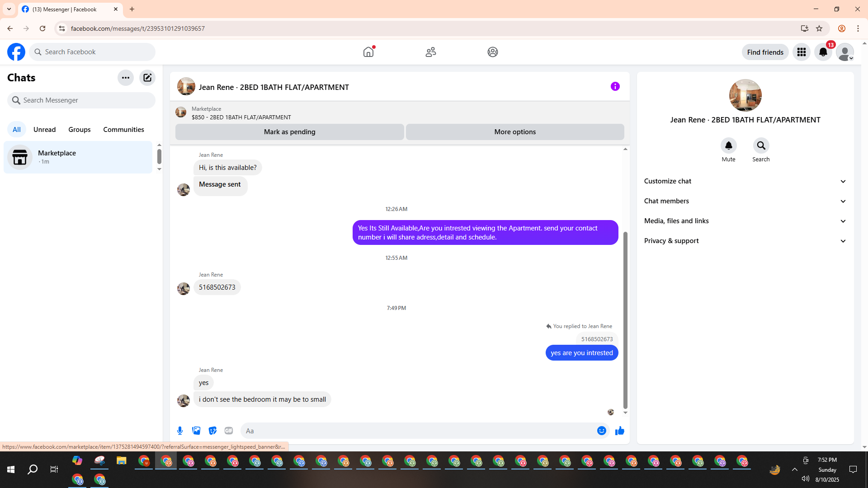Send a thumbs-up like
Screen dimensions: 868x488
pyautogui.click(x=619, y=431)
